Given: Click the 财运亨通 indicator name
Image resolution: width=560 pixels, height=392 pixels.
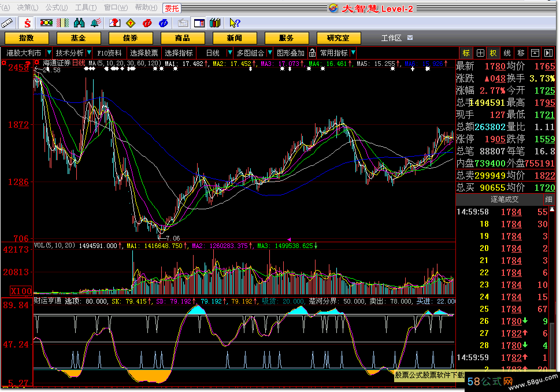Looking at the screenshot, I should 47,301.
